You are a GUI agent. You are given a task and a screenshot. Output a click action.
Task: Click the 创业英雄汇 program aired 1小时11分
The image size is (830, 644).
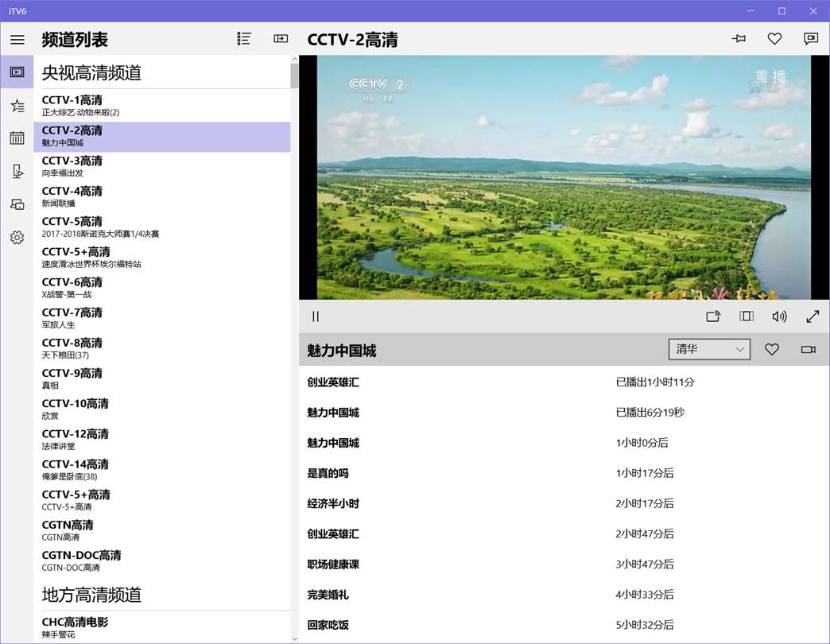tap(564, 382)
